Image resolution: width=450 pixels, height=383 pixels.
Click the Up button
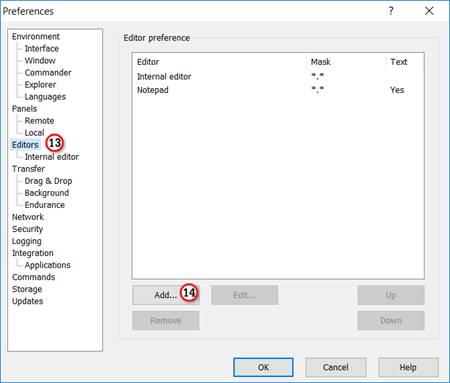(391, 295)
